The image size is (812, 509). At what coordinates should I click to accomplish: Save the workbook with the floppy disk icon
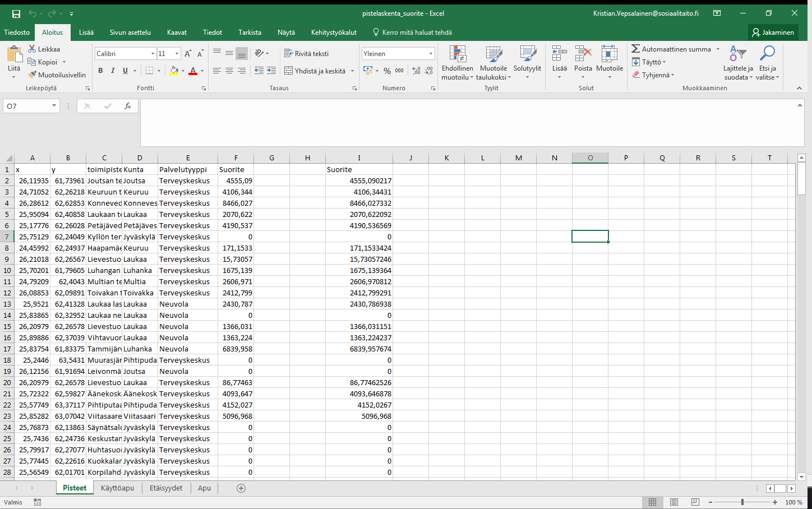pyautogui.click(x=16, y=13)
